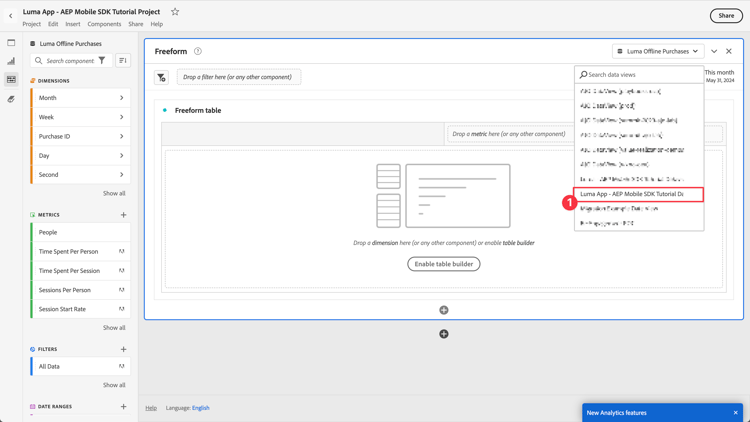750x422 pixels.
Task: Show all filters
Action: coord(114,385)
